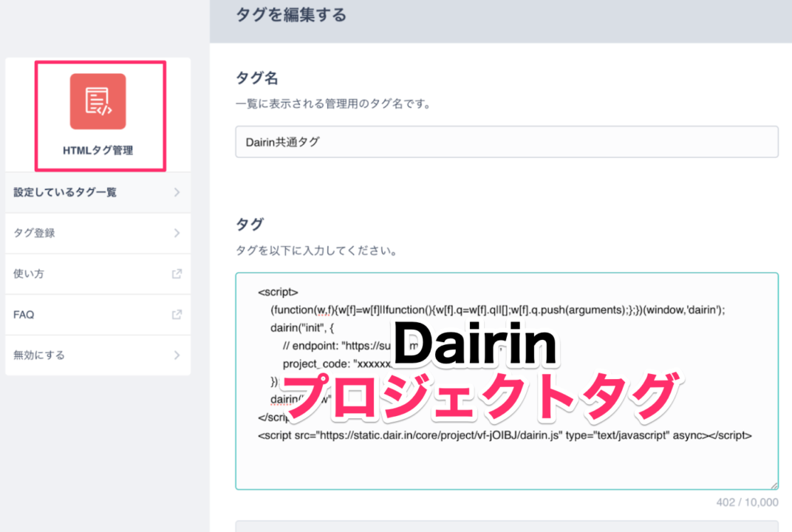
Task: Click the HTMLタグ管理 app icon
Action: pos(98,101)
